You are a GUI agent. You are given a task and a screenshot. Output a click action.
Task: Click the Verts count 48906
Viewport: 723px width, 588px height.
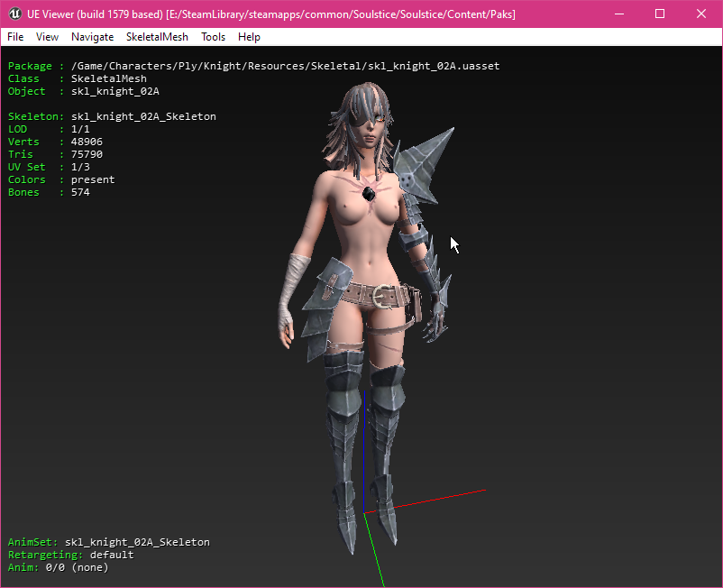(x=87, y=142)
